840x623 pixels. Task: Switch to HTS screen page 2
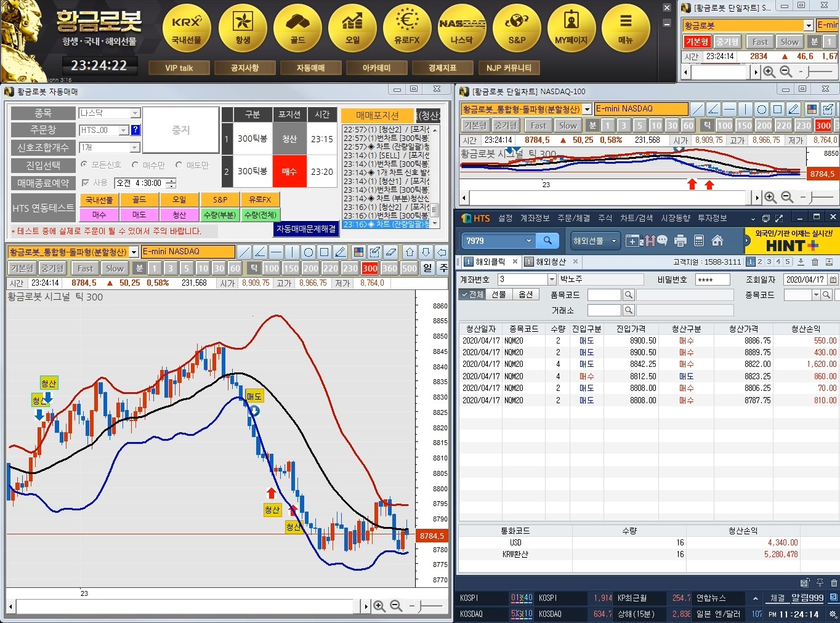[x=760, y=262]
